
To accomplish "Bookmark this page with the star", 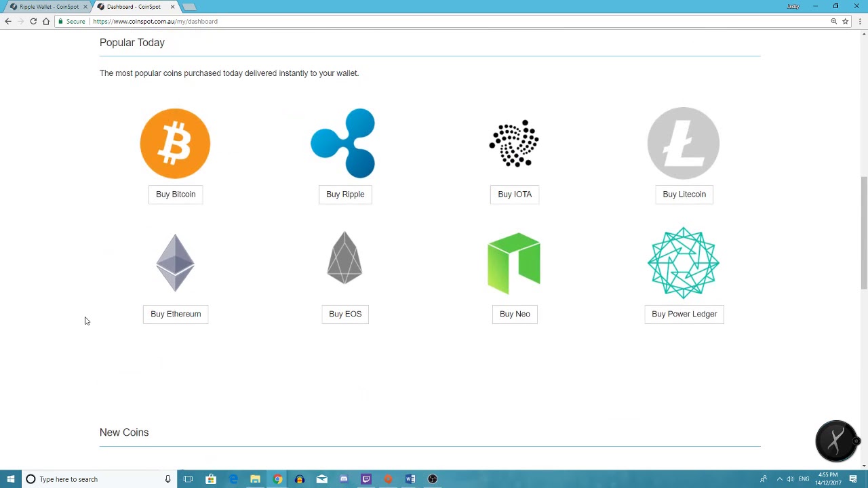I will tap(845, 21).
